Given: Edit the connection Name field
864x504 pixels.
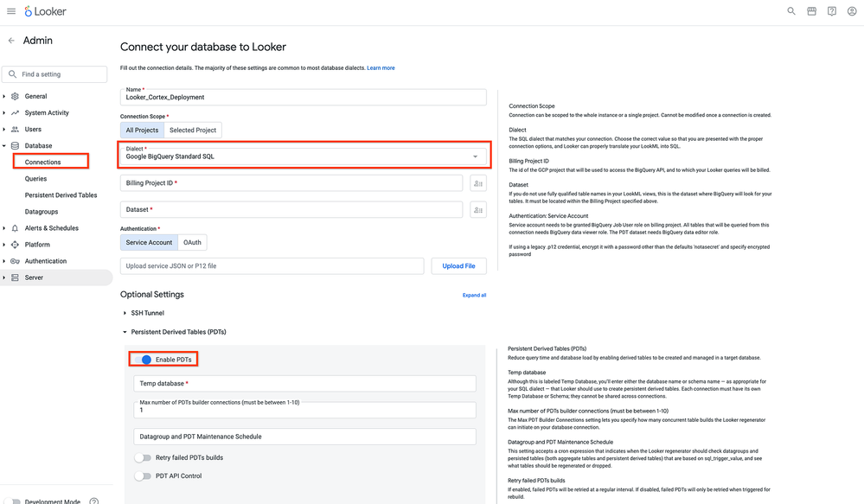Looking at the screenshot, I should click(303, 97).
